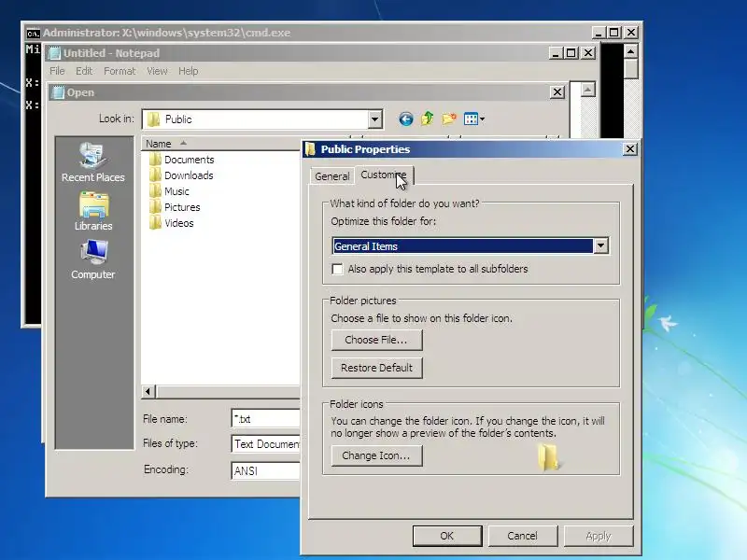Maximize the Notepad window
Image resolution: width=747 pixels, height=560 pixels.
[x=571, y=53]
